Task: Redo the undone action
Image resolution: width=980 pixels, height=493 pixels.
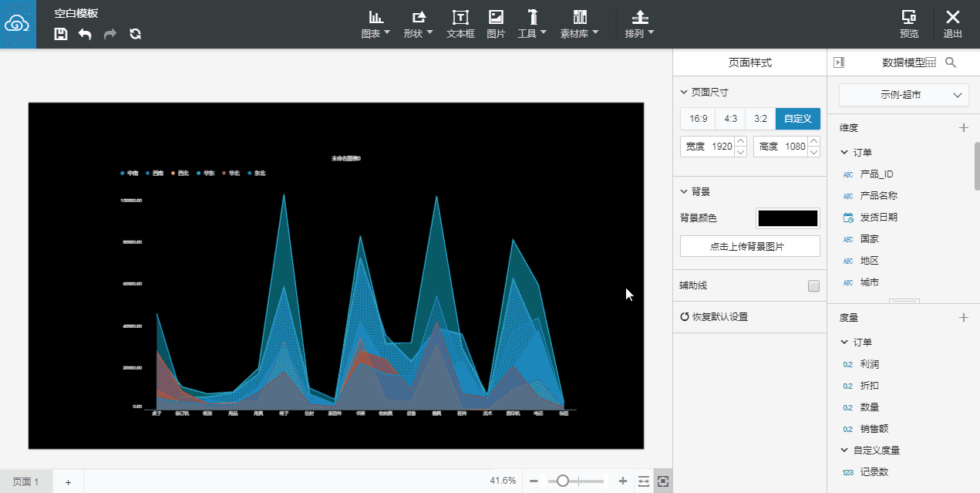Action: (109, 34)
